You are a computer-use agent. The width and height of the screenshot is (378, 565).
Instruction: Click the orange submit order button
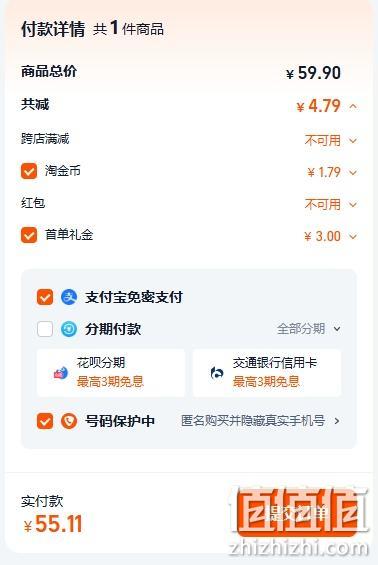pos(297,512)
